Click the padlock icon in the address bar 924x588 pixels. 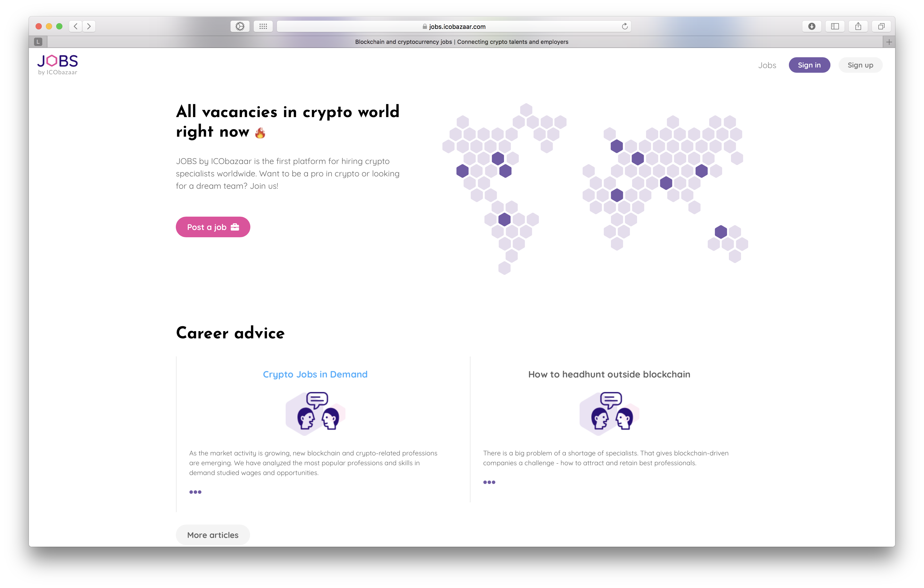[x=425, y=27]
